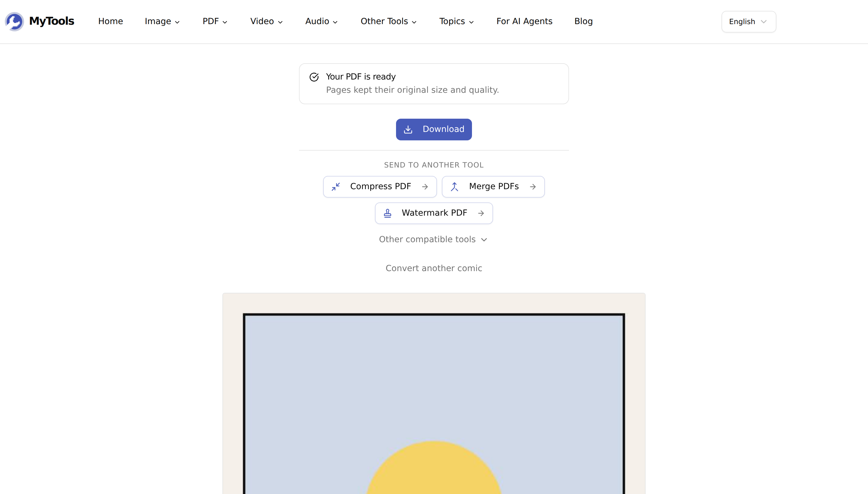Click the arrow on Watermark PDF button

click(x=481, y=213)
